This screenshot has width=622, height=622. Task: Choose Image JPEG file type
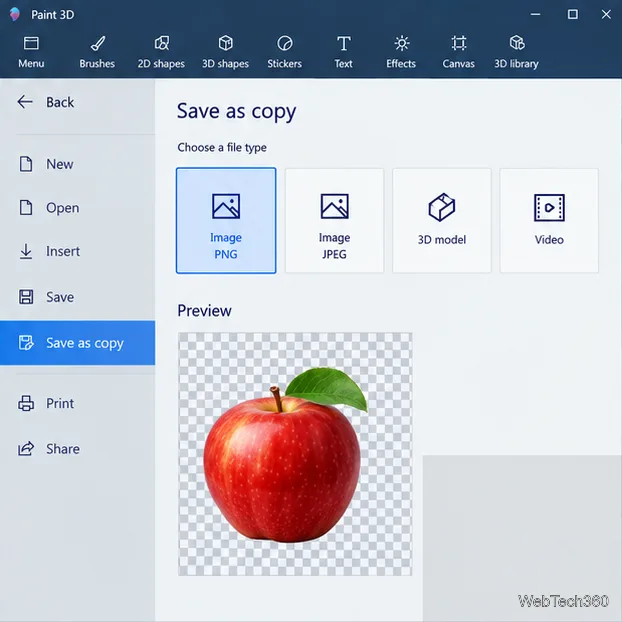point(334,221)
